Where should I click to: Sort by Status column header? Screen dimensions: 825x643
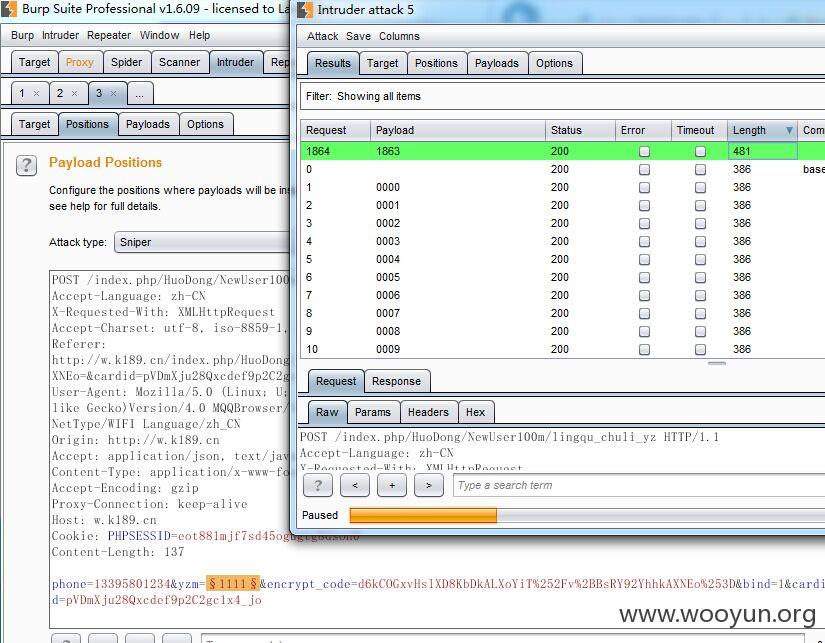(580, 130)
